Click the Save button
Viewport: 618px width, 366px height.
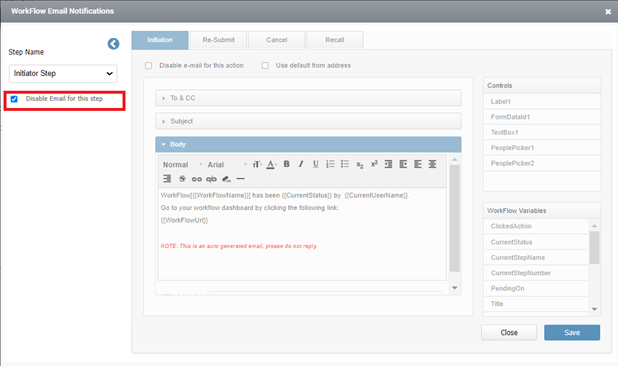click(x=572, y=333)
